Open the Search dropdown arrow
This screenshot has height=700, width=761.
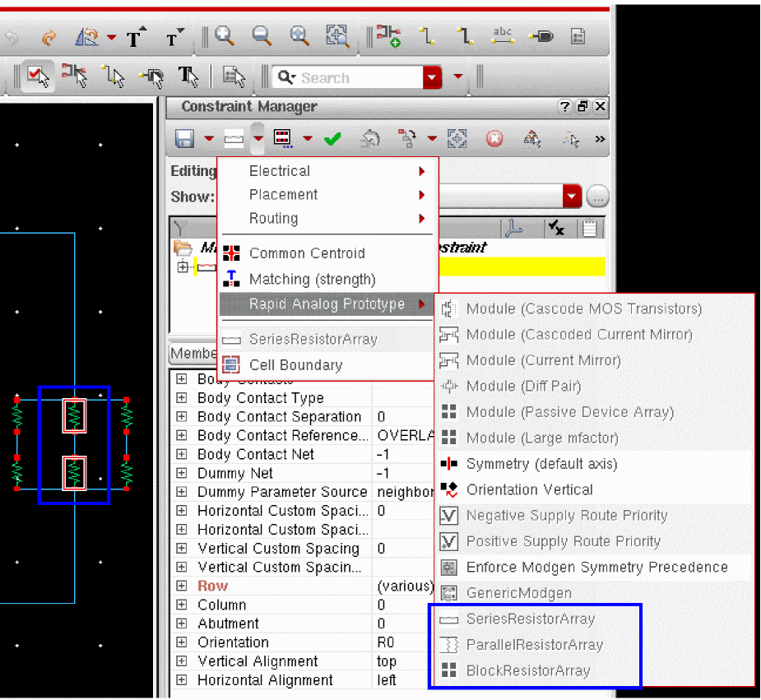point(433,77)
